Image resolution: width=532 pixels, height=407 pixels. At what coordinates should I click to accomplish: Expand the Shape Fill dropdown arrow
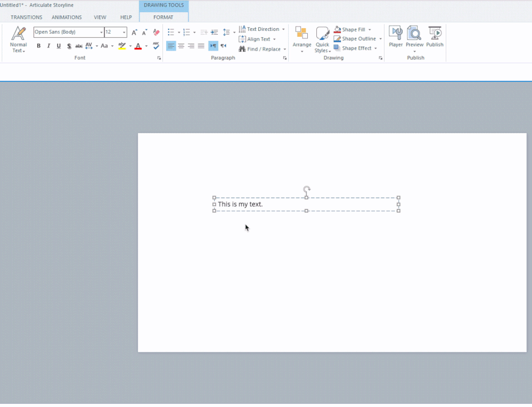click(x=370, y=30)
